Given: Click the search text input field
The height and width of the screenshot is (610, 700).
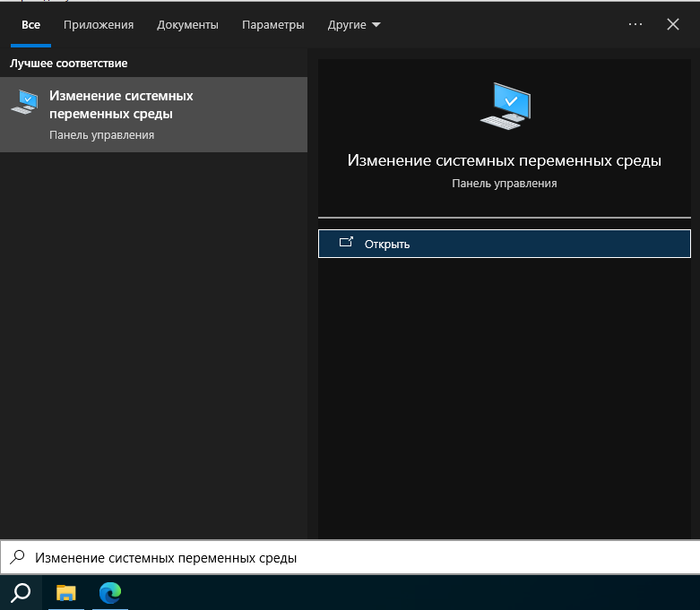Looking at the screenshot, I should point(359,557).
